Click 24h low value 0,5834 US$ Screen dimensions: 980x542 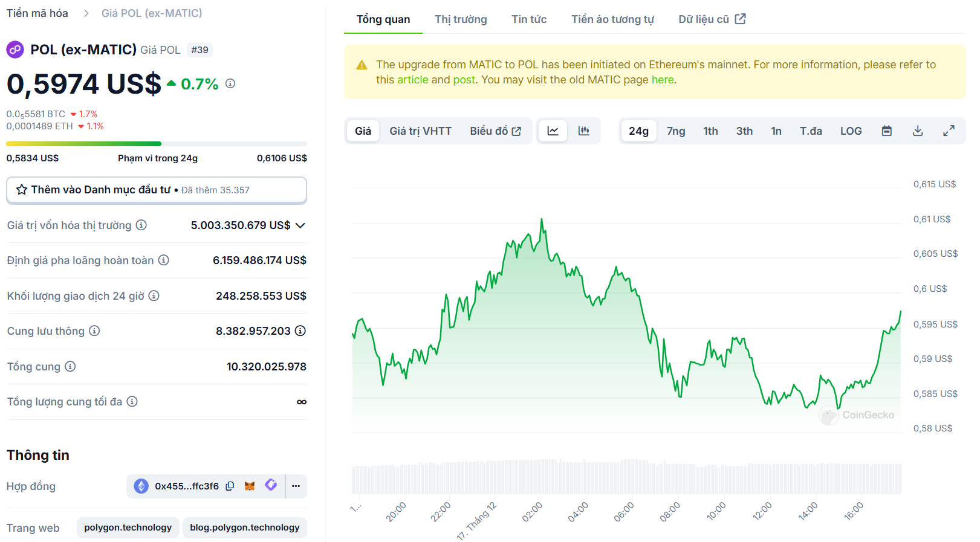pyautogui.click(x=33, y=158)
